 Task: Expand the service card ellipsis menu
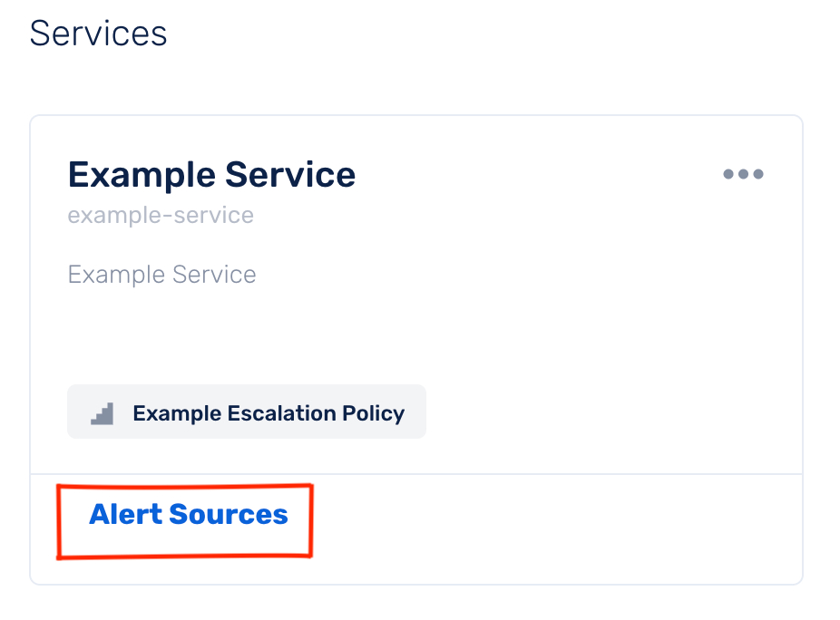tap(743, 174)
